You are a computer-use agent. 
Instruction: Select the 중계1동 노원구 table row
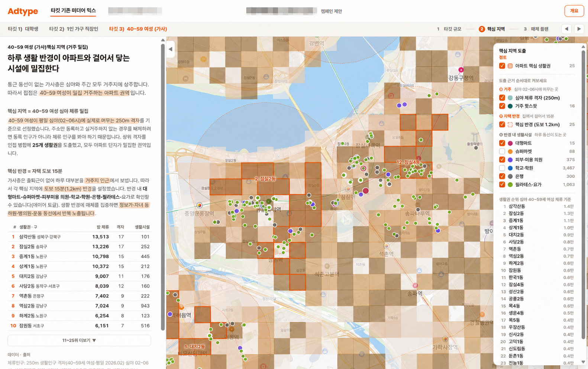79,257
